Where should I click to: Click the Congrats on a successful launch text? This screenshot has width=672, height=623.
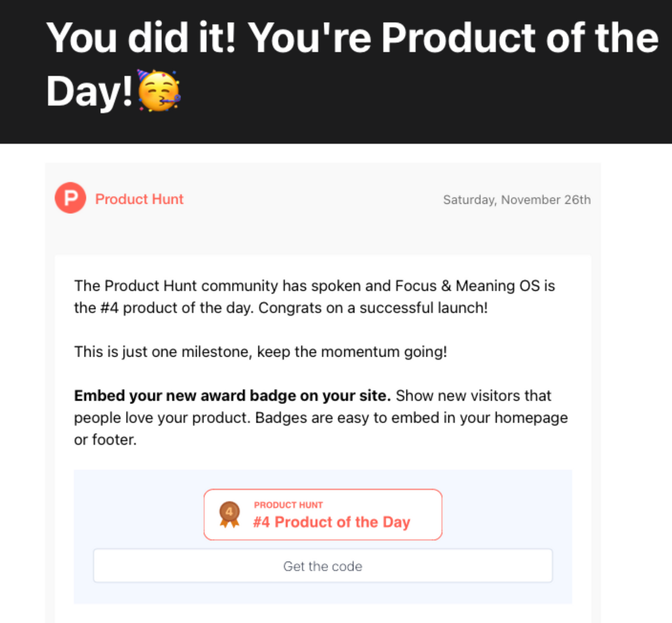(x=373, y=308)
